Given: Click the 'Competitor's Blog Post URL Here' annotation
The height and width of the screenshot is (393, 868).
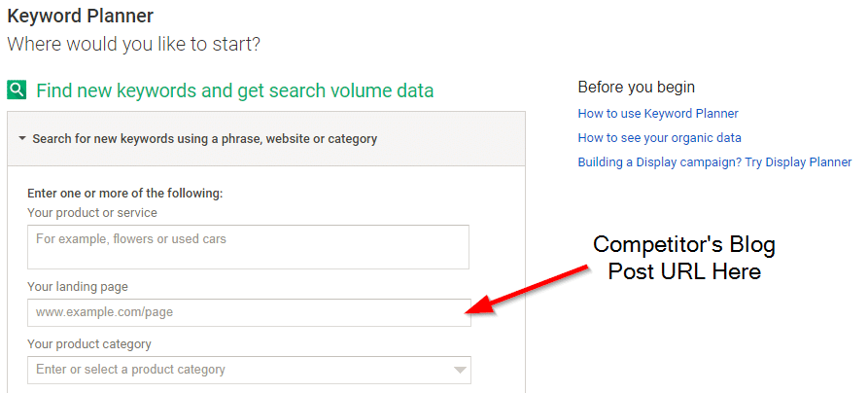Looking at the screenshot, I should pos(684,258).
